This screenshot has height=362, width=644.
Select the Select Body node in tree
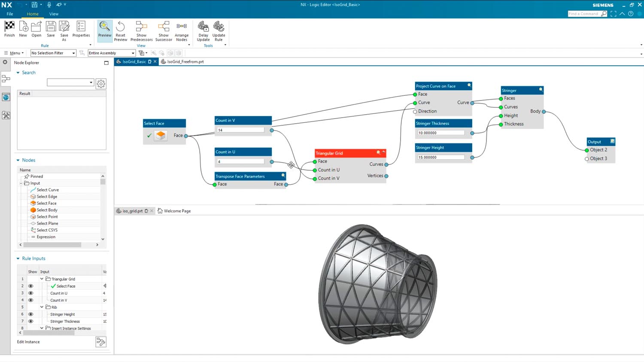coord(47,210)
